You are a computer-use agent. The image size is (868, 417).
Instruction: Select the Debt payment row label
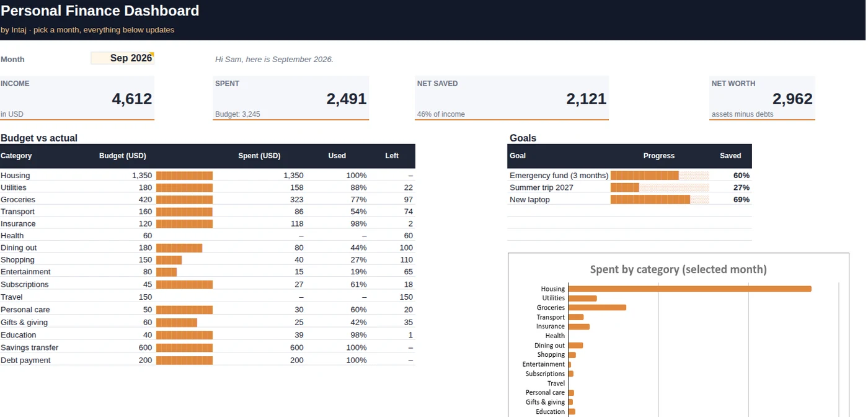point(25,361)
